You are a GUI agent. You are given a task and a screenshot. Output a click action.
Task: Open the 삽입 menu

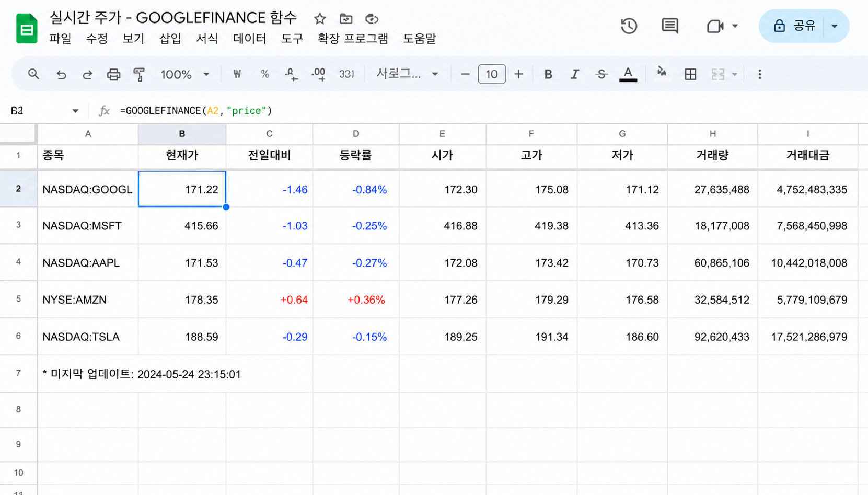pyautogui.click(x=170, y=39)
